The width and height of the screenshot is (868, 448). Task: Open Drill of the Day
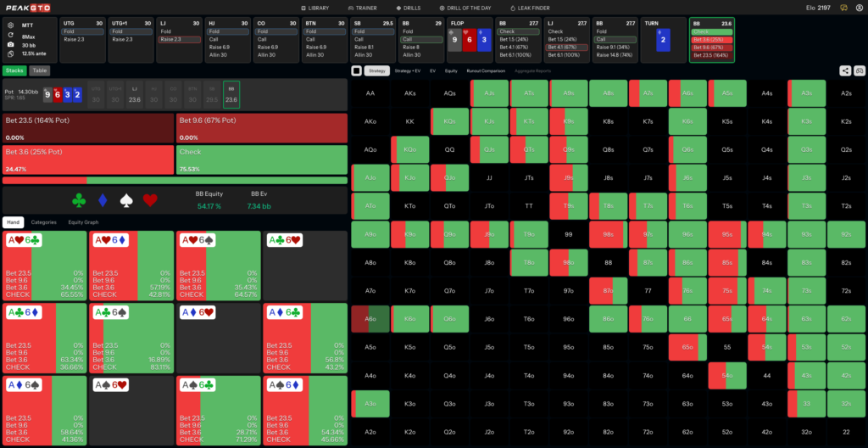coord(465,8)
